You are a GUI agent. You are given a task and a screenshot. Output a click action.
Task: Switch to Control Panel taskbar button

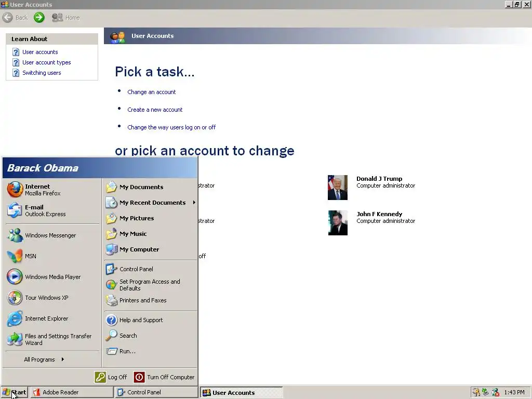coord(156,392)
